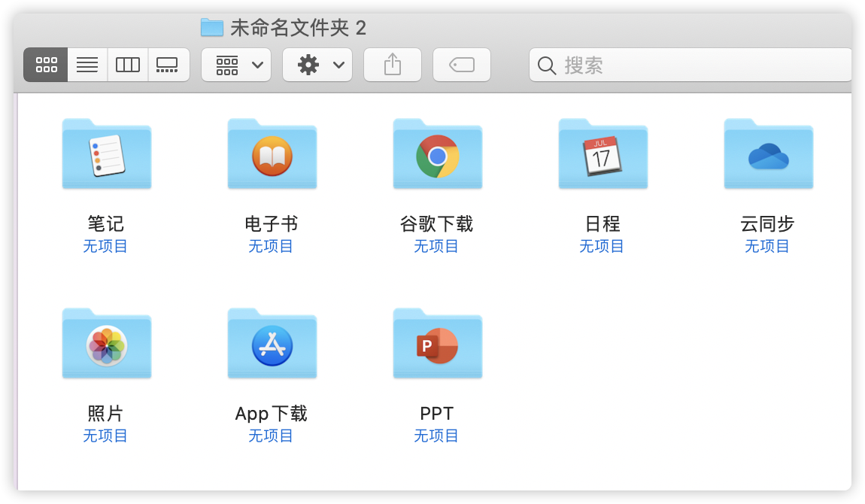The height and width of the screenshot is (504, 865).
Task: Click 无项目 text under App下载
Action: tap(271, 436)
